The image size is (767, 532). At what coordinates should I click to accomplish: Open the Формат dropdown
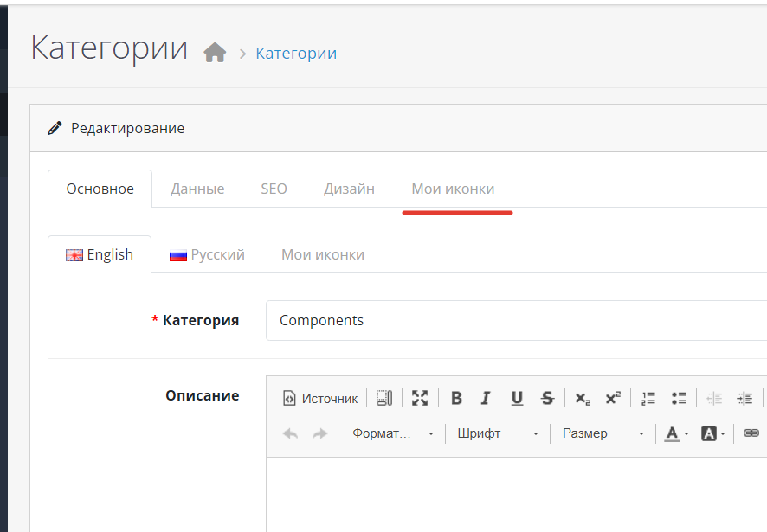click(x=393, y=433)
